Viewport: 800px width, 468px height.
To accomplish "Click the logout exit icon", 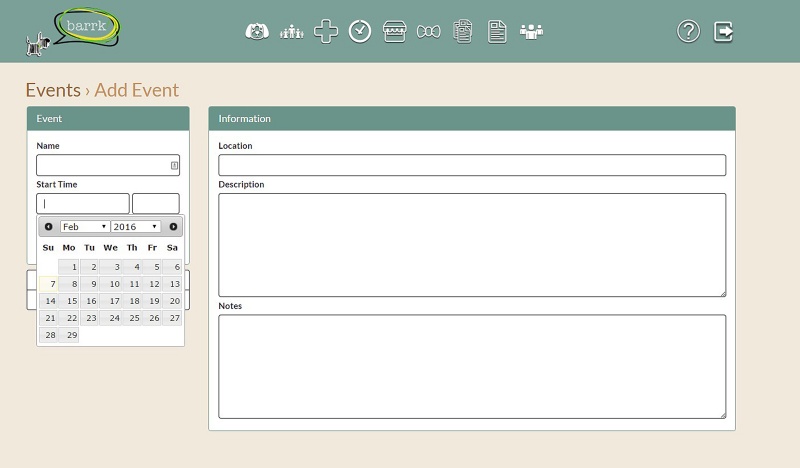I will tap(723, 32).
